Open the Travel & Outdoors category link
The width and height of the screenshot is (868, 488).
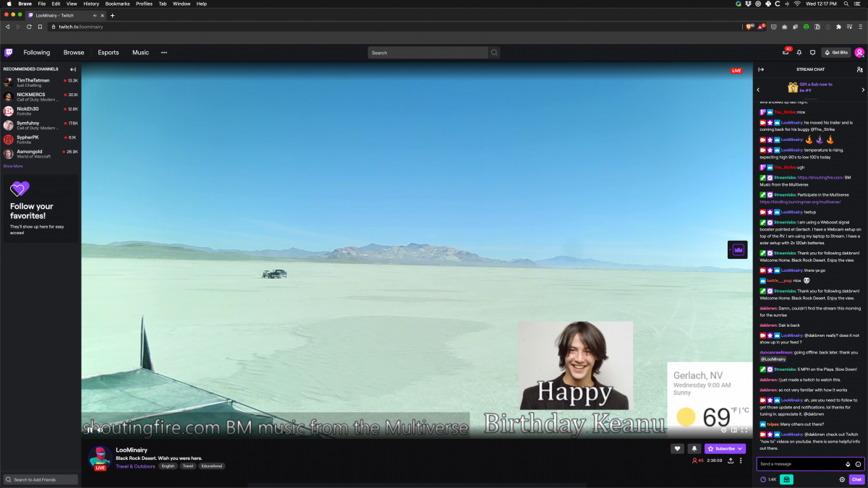click(x=135, y=466)
